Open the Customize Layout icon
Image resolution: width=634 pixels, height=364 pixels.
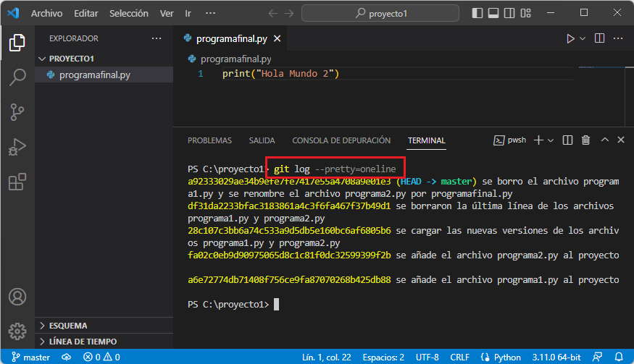(525, 13)
